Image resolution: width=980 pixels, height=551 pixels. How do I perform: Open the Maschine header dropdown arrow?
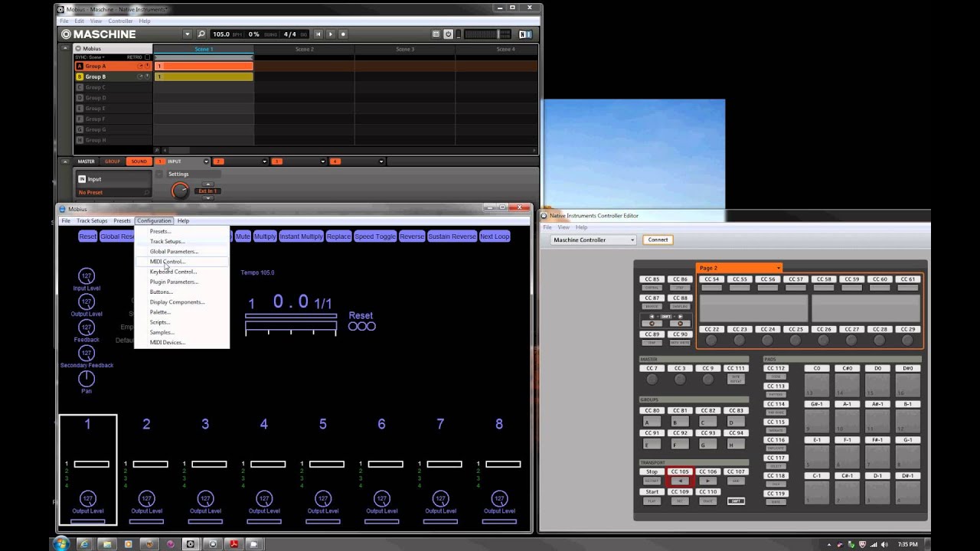point(188,34)
